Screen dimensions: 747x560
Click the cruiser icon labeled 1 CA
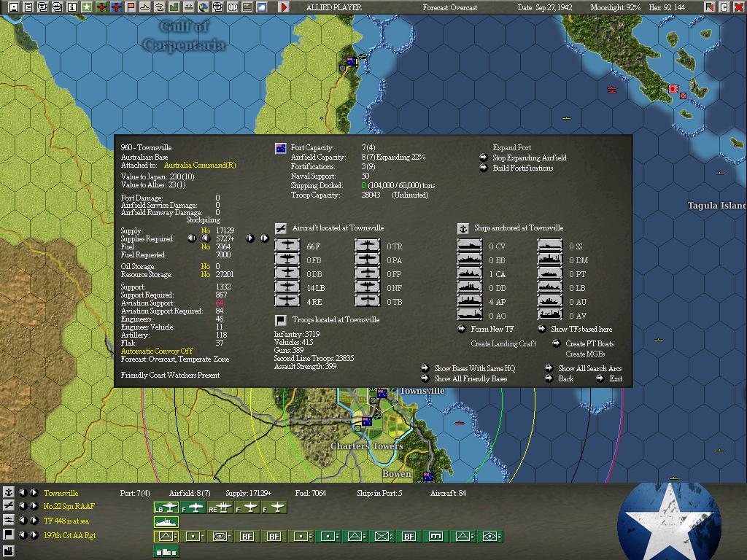470,273
